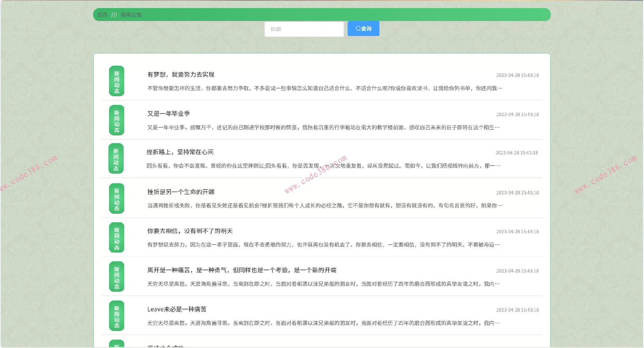Click the 新闻动态 badge beside 又是一年毕业季
The image size is (644, 348).
point(117,120)
